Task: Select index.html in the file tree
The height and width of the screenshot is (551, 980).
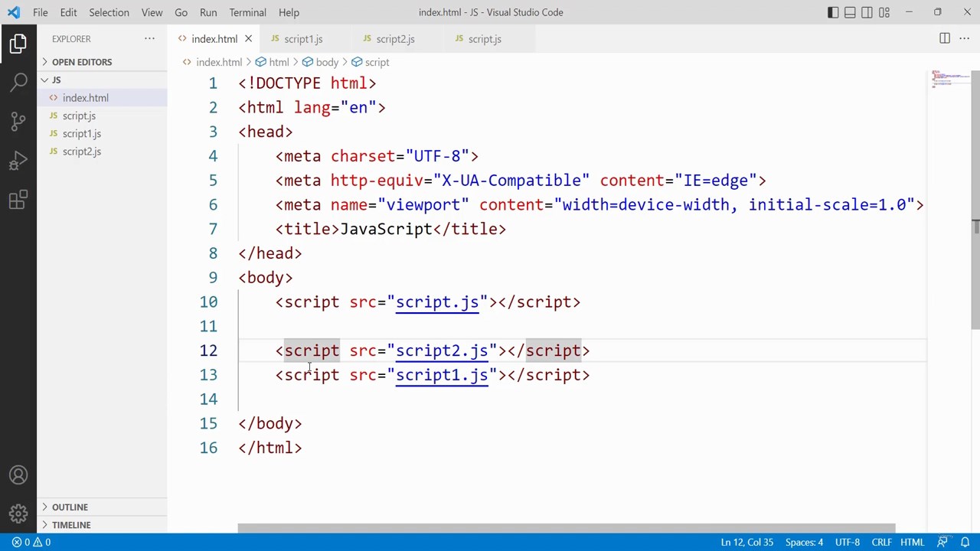Action: [x=102, y=98]
